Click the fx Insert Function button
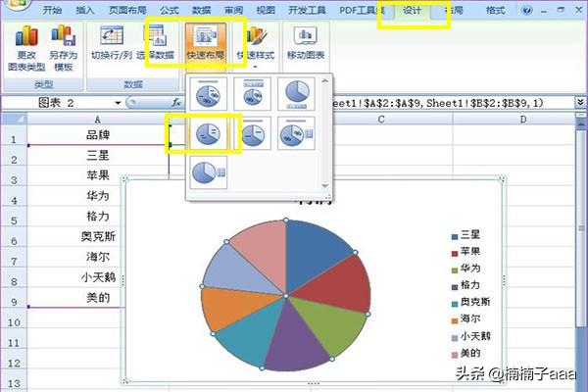Viewport: 588px width, 392px height. [x=176, y=102]
